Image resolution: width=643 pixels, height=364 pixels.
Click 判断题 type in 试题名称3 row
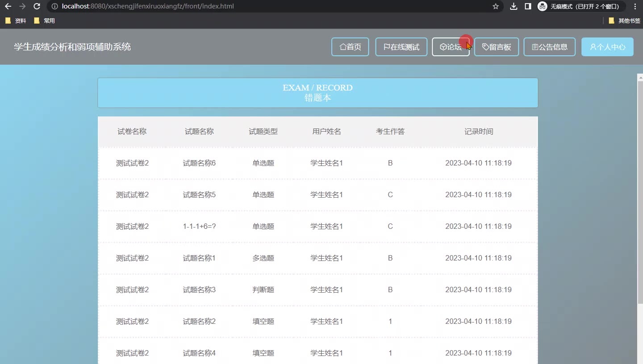point(263,290)
